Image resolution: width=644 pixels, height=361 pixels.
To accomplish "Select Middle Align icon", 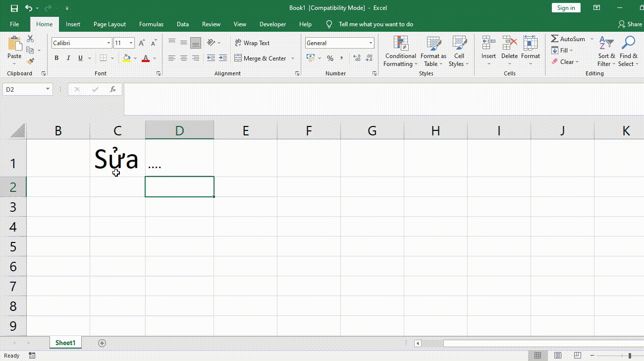I will [x=184, y=43].
